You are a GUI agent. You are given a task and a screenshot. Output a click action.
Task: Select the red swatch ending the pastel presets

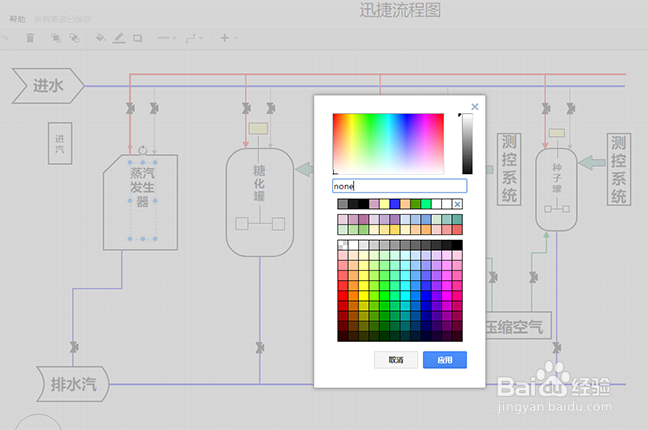(x=457, y=229)
